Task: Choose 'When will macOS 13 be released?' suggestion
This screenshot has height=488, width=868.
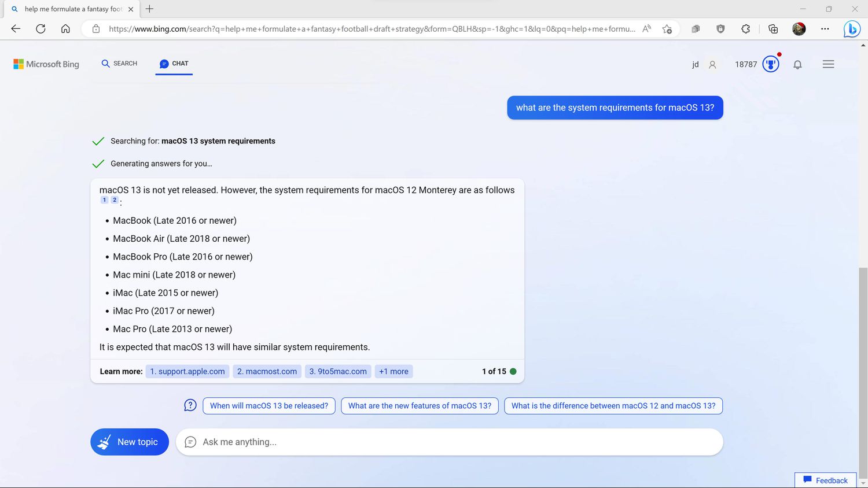Action: click(269, 406)
